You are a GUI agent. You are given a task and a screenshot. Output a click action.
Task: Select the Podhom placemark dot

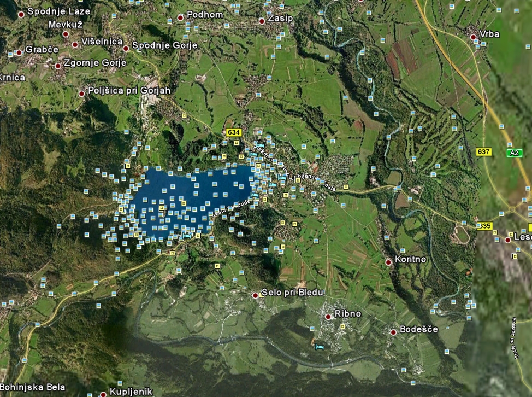[x=180, y=17]
